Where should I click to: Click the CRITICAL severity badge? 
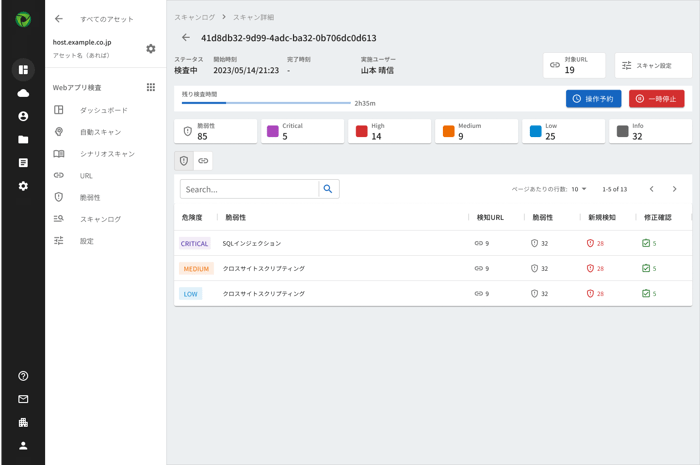(x=195, y=244)
